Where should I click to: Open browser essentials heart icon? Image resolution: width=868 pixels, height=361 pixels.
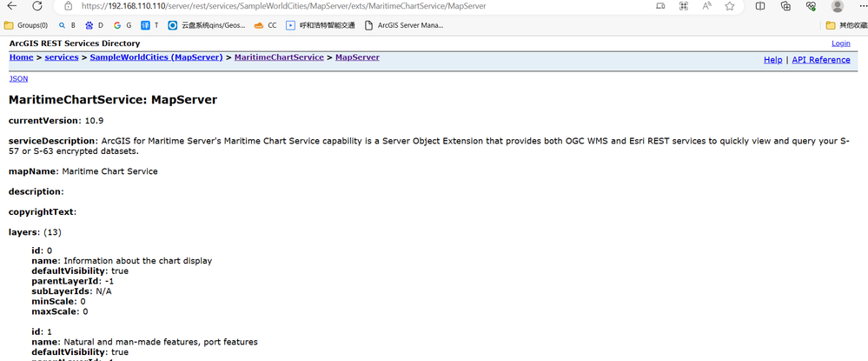click(x=811, y=6)
